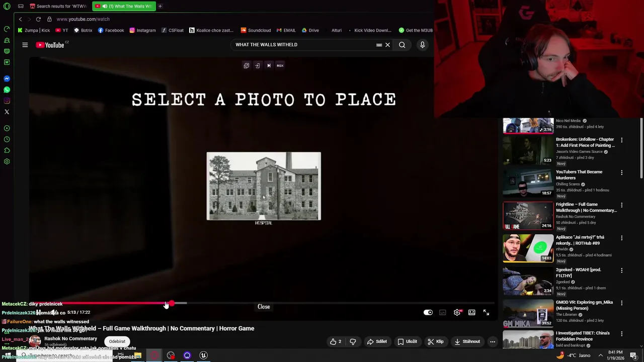Click the address bar URL field
The height and width of the screenshot is (362, 644).
pyautogui.click(x=83, y=19)
